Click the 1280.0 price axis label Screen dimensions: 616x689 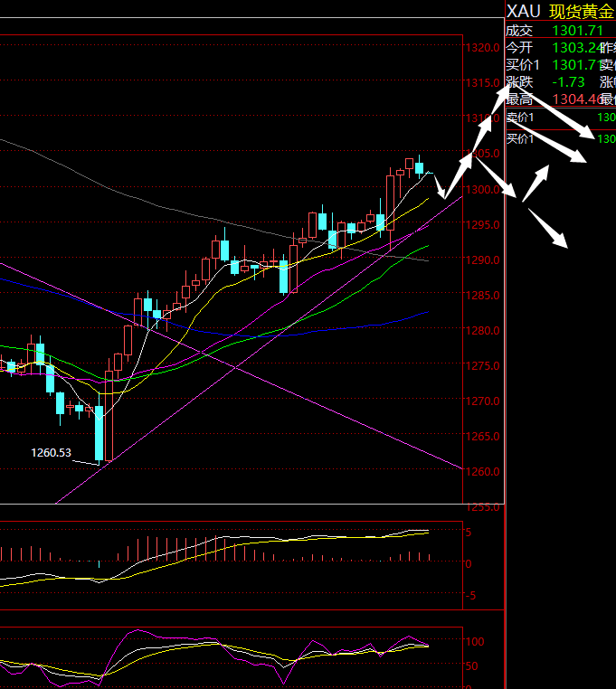pos(483,330)
